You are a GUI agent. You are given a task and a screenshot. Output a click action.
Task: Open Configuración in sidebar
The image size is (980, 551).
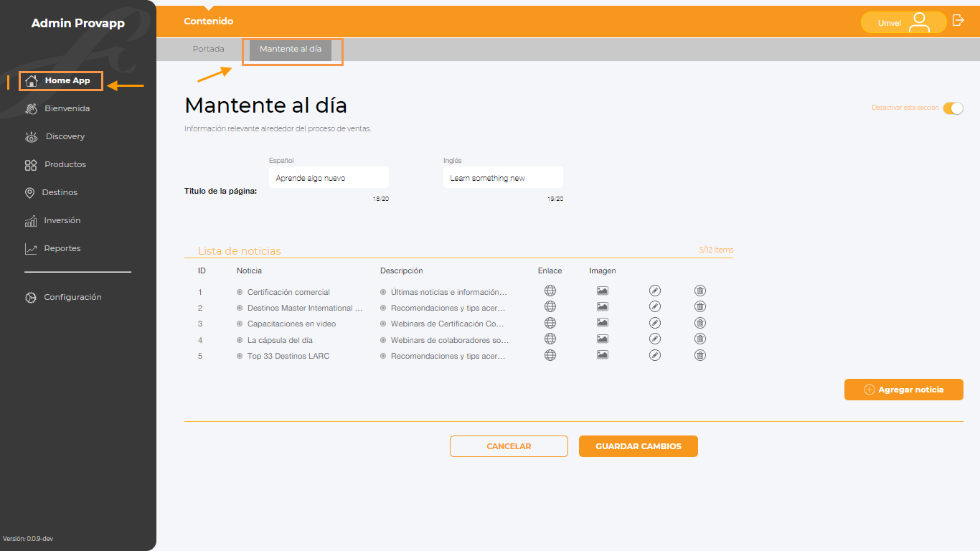63,297
